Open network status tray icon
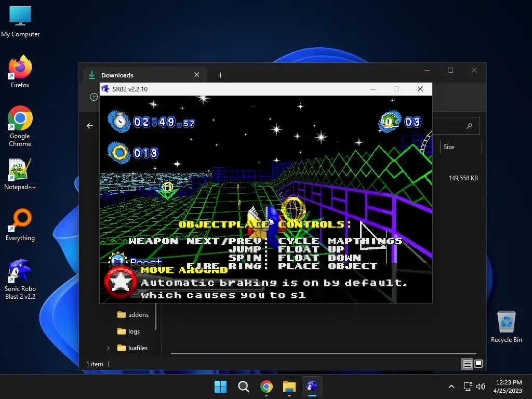 click(468, 387)
